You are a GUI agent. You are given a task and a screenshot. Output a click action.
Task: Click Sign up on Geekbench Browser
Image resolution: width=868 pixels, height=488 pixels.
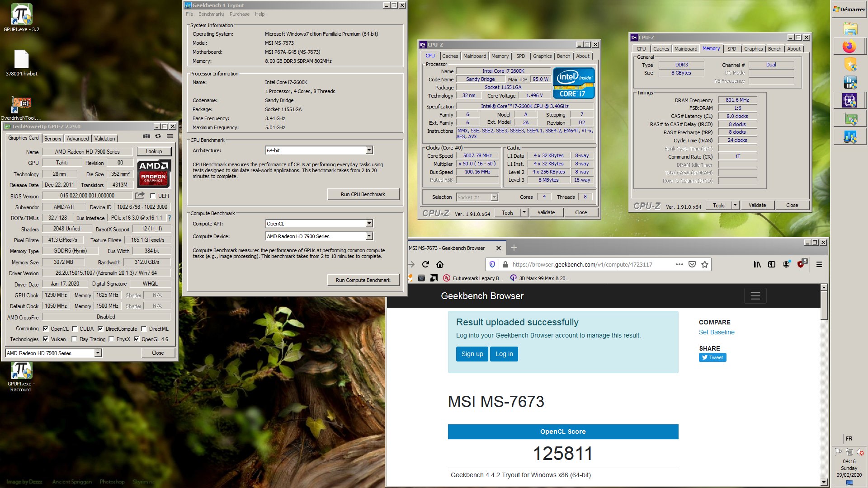point(472,354)
